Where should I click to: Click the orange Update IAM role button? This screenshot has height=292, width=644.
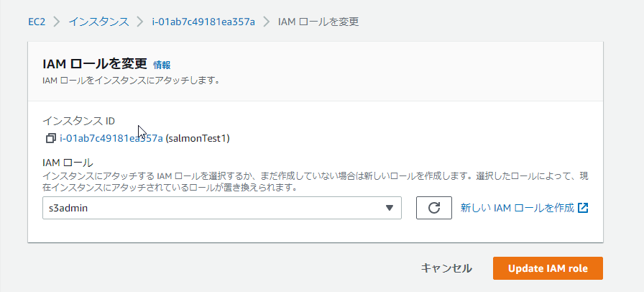pos(548,268)
